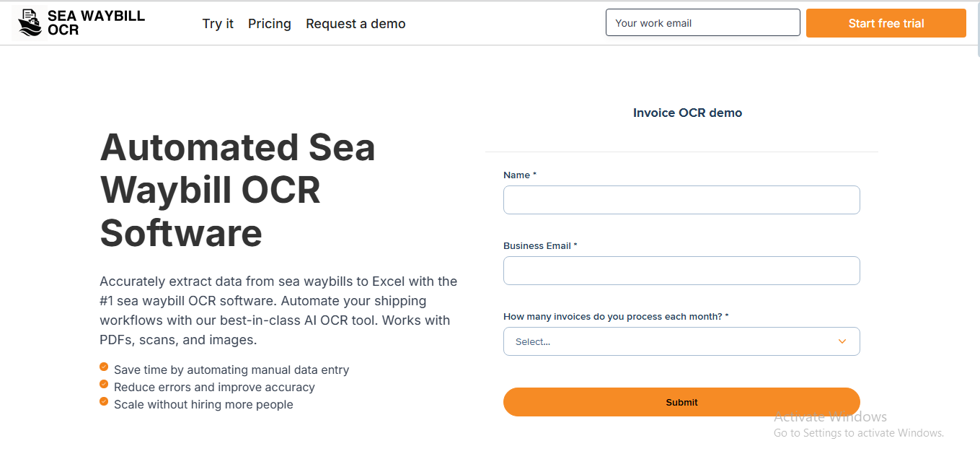Click the "Invoice OCR demo" form heading

click(x=687, y=113)
